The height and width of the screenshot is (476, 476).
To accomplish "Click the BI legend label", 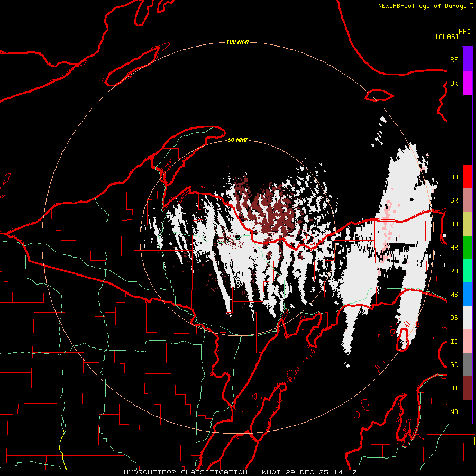I will (454, 388).
